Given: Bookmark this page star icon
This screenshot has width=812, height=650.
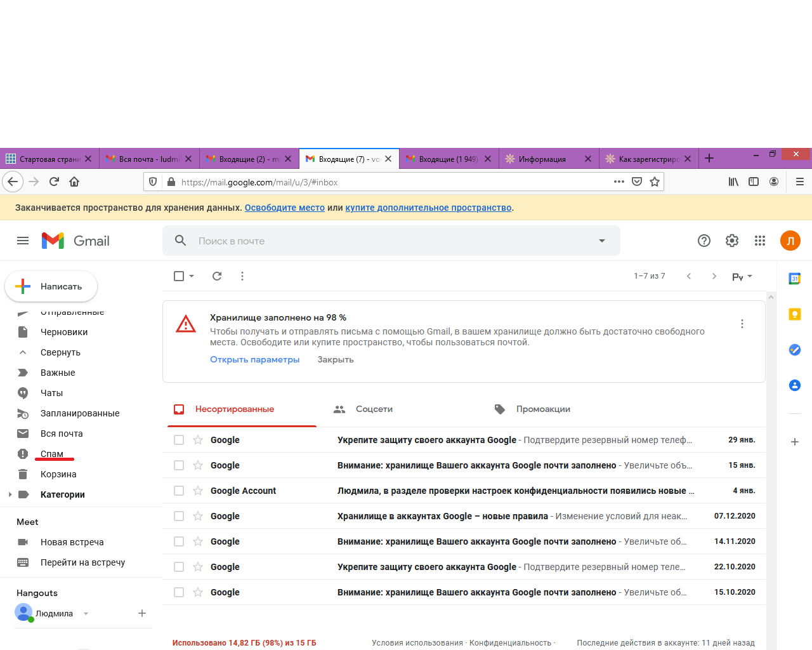Looking at the screenshot, I should [x=655, y=182].
